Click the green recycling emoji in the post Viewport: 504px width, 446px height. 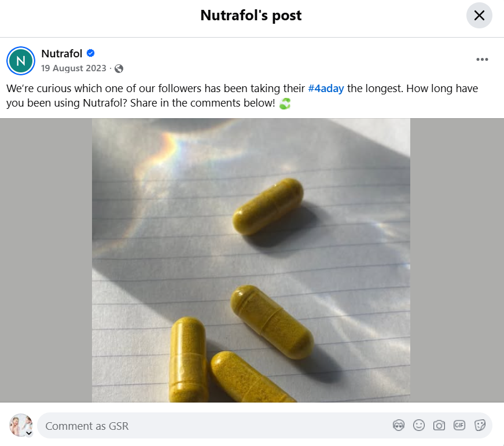pos(285,104)
